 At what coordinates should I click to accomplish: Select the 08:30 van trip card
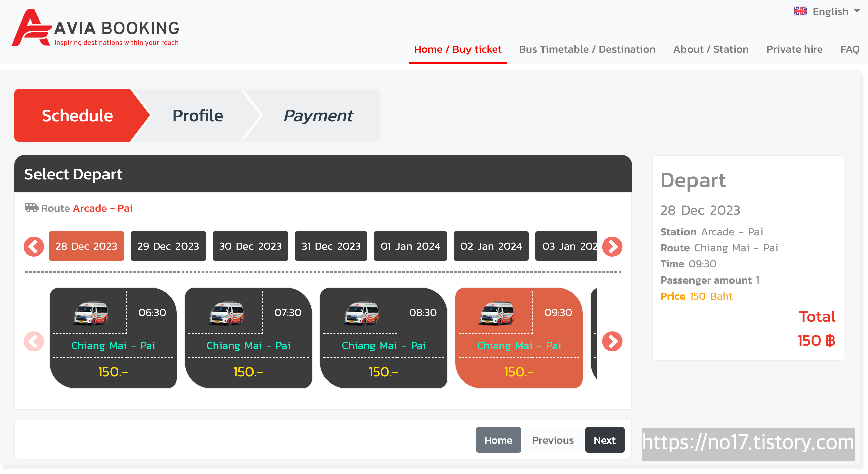tap(383, 337)
